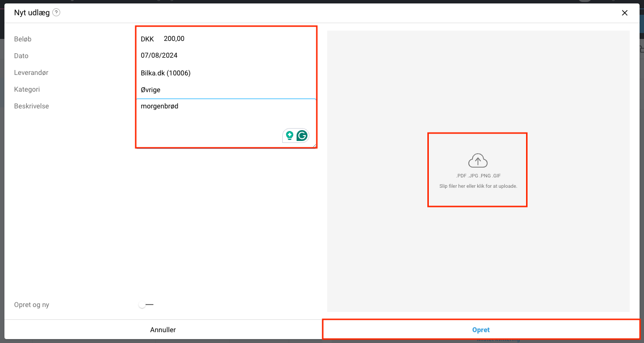This screenshot has width=644, height=343.
Task: Close the Nyt udlæg dialog
Action: tap(625, 13)
